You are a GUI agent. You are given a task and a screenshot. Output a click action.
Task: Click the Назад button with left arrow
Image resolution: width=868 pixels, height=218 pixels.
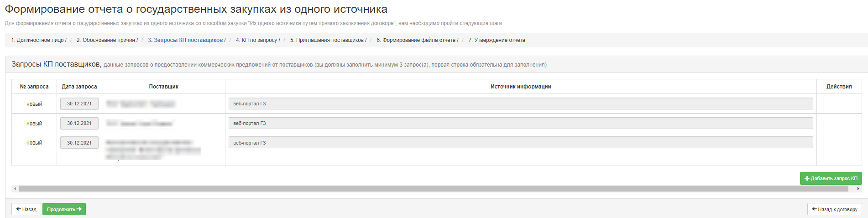click(x=26, y=209)
